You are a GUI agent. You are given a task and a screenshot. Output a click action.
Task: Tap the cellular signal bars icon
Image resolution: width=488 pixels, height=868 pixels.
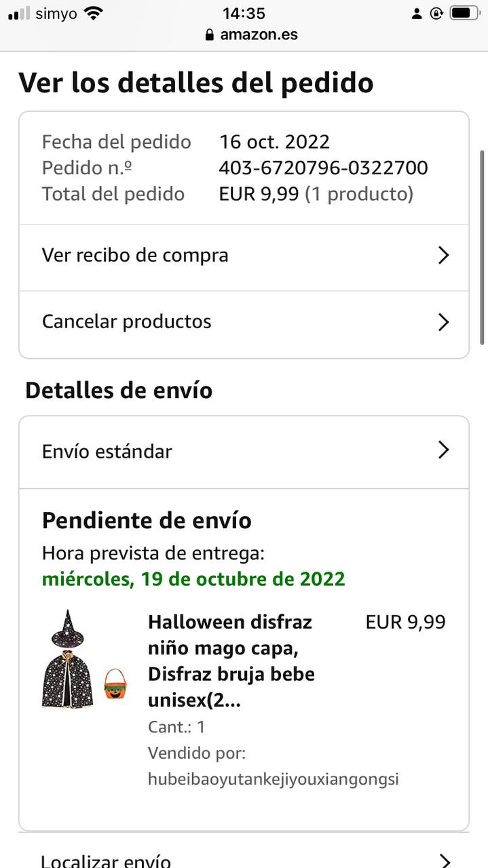pos(19,13)
